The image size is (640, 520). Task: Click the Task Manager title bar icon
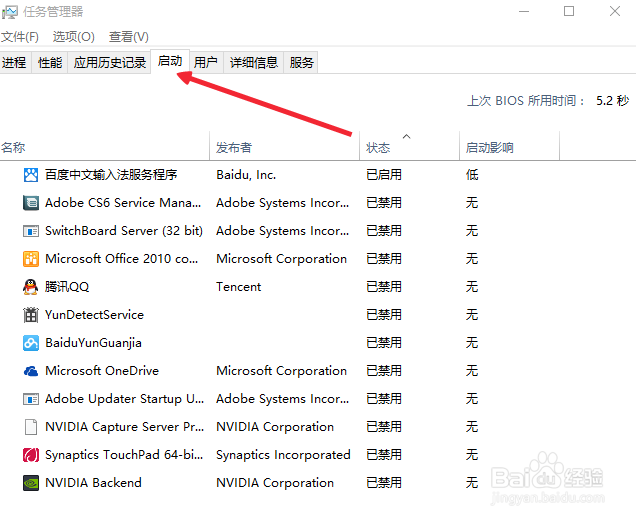[9, 12]
